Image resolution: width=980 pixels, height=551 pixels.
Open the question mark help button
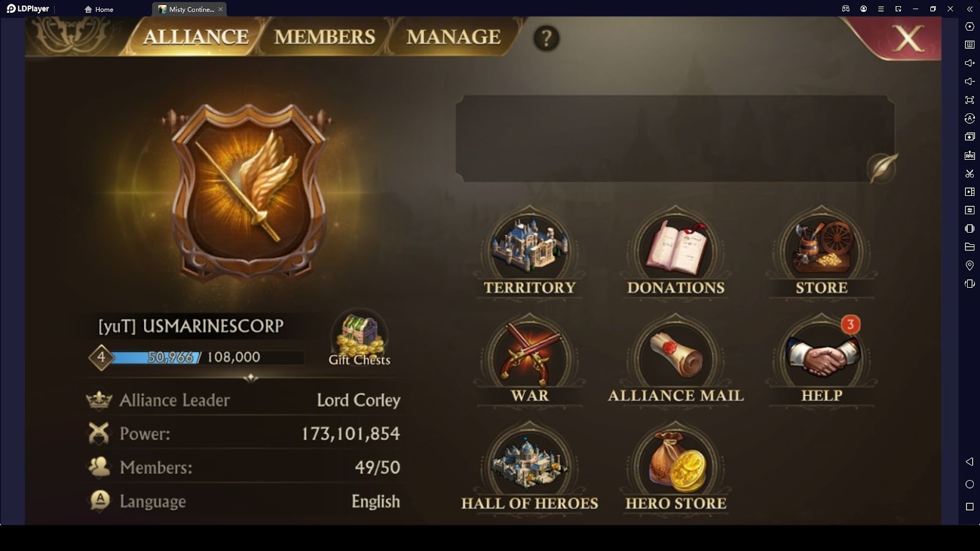click(546, 38)
